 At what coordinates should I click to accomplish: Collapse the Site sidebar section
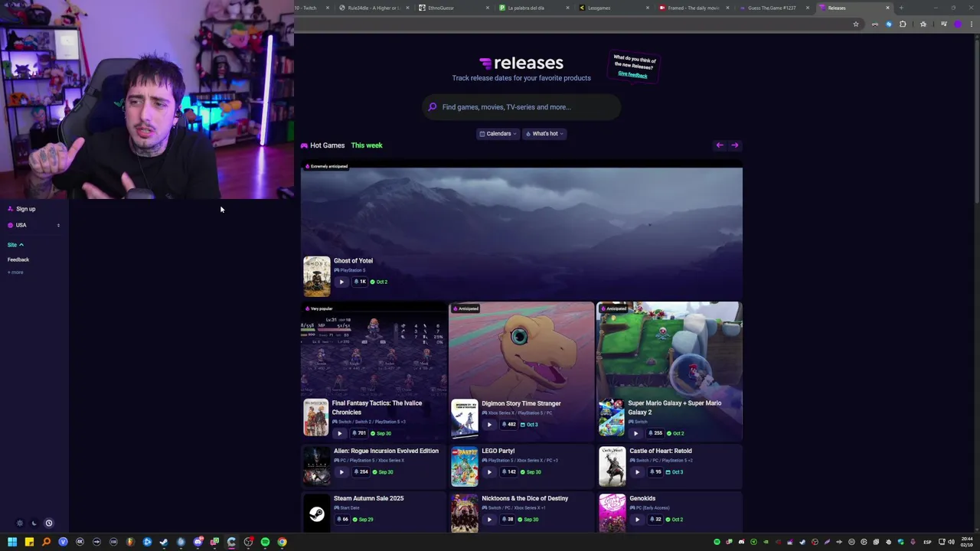[15, 245]
